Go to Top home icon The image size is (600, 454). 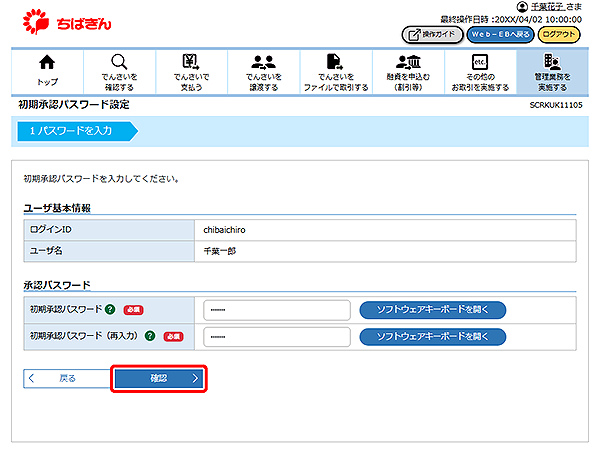click(x=47, y=69)
